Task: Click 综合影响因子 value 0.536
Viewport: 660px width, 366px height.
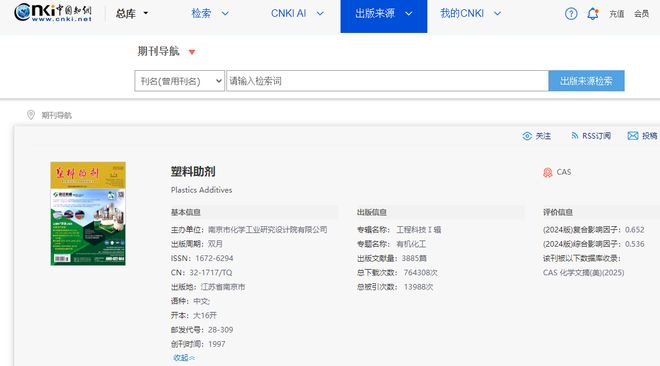Action: 634,244
